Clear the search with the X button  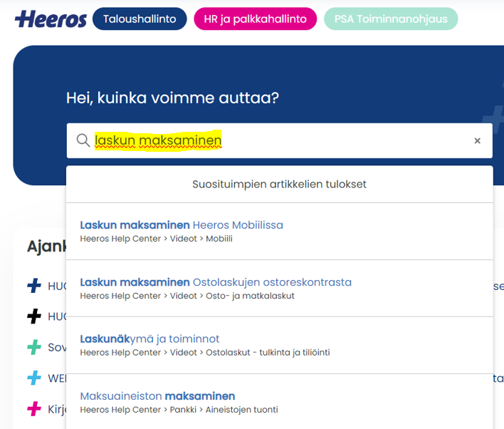coord(478,140)
